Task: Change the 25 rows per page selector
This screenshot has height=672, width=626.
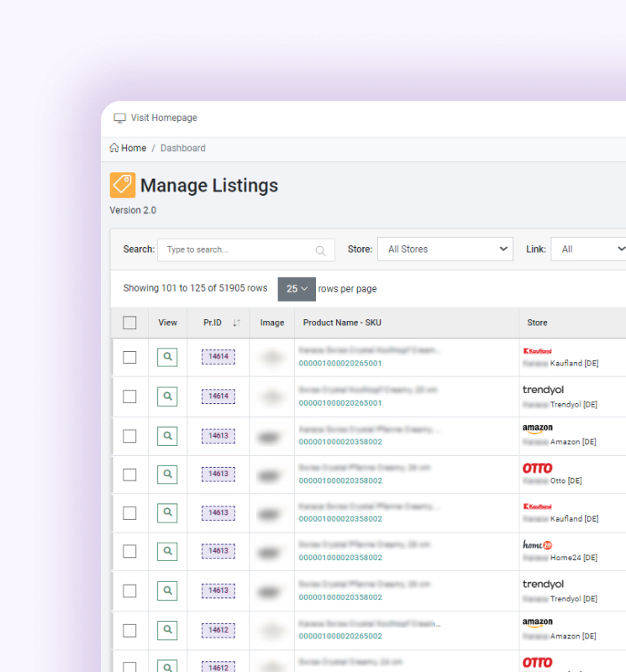Action: point(297,289)
